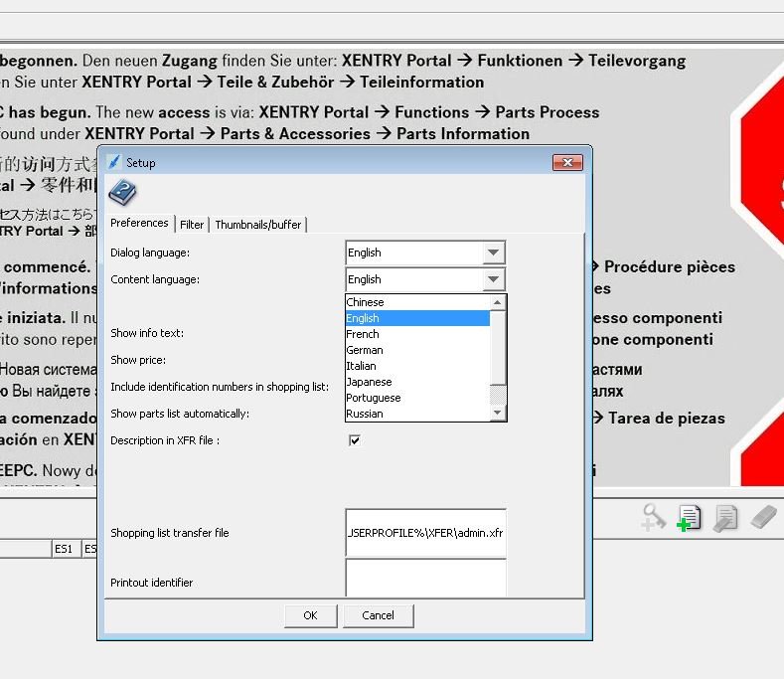784x679 pixels.
Task: Click the key search icon in toolbar
Action: [x=654, y=517]
